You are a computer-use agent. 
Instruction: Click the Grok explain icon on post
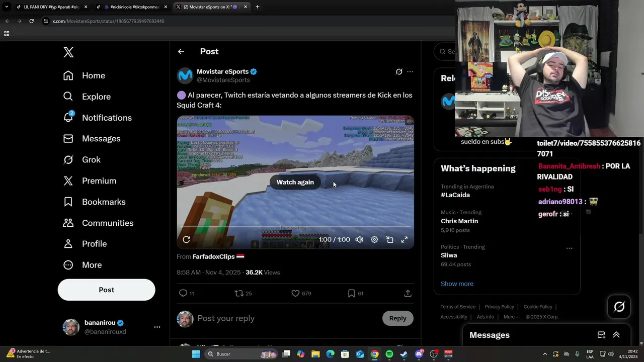point(399,72)
